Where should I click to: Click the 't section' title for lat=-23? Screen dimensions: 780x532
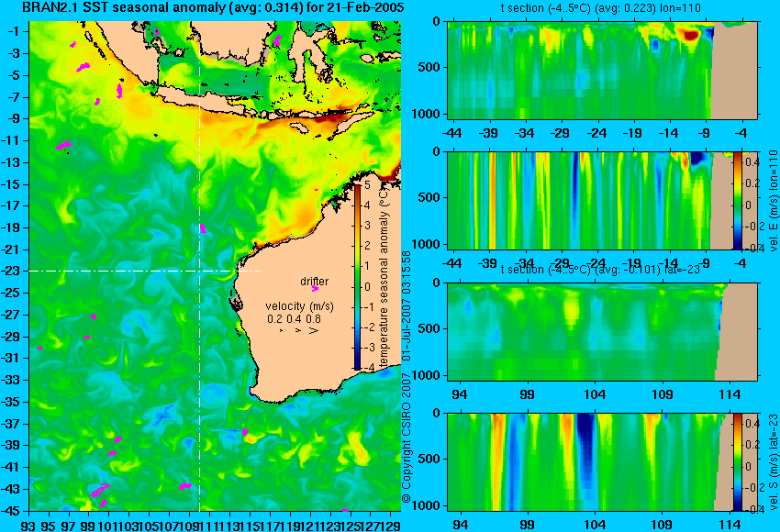point(600,270)
